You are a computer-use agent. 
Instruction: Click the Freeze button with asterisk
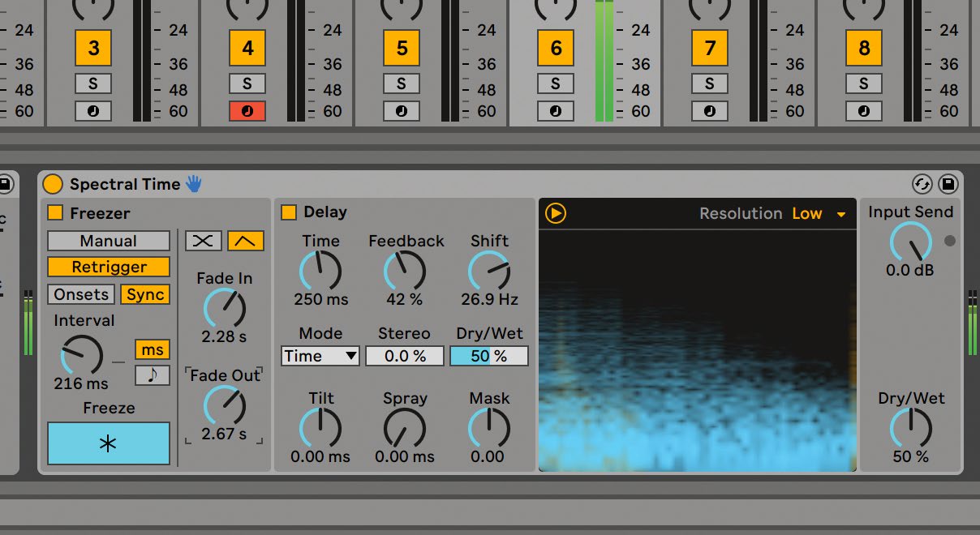click(x=109, y=443)
